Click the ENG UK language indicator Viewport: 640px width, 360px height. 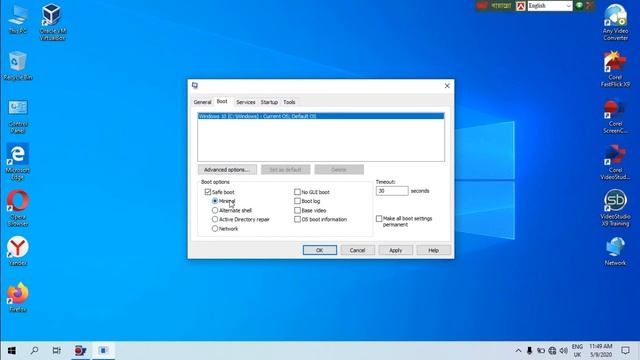(577, 351)
